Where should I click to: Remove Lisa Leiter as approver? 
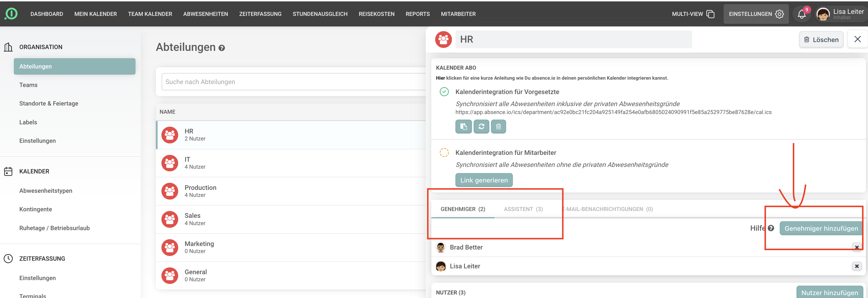click(x=857, y=266)
